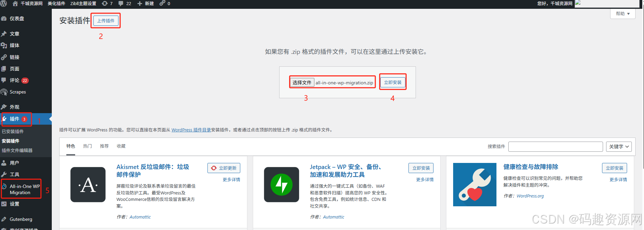Click the pin icon for 文章
The width and height of the screenshot is (644, 230).
point(4,34)
